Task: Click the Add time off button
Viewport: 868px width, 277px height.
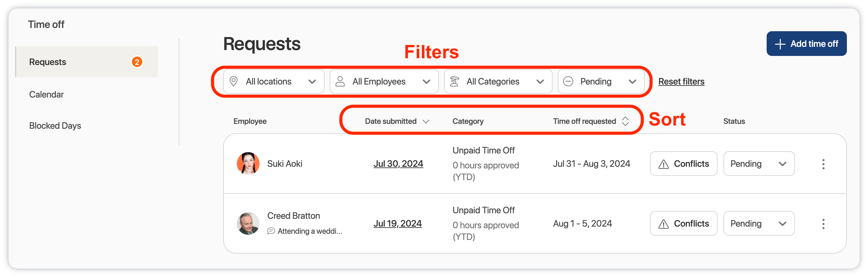Action: click(806, 44)
